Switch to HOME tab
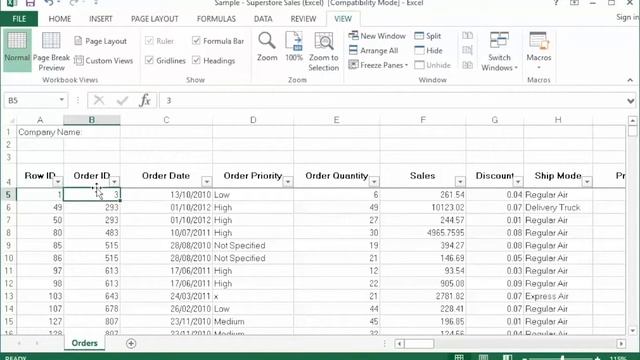Viewport: 640px width, 360px height. click(60, 19)
